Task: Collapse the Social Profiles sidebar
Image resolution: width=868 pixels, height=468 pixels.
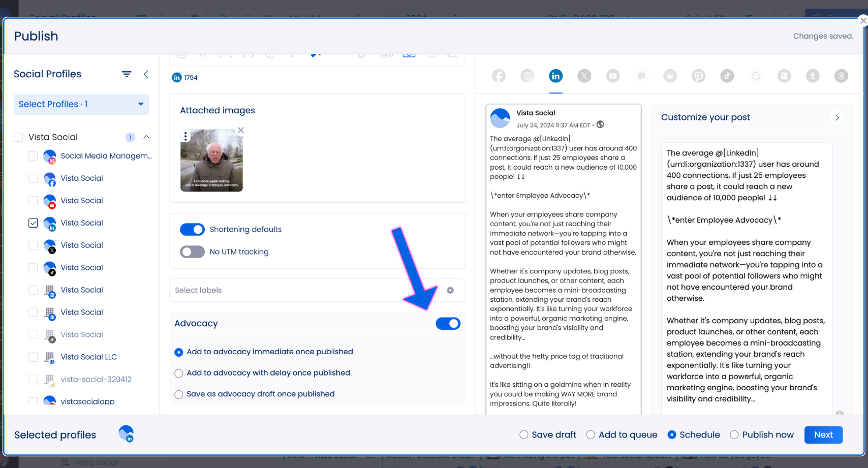Action: [146, 74]
